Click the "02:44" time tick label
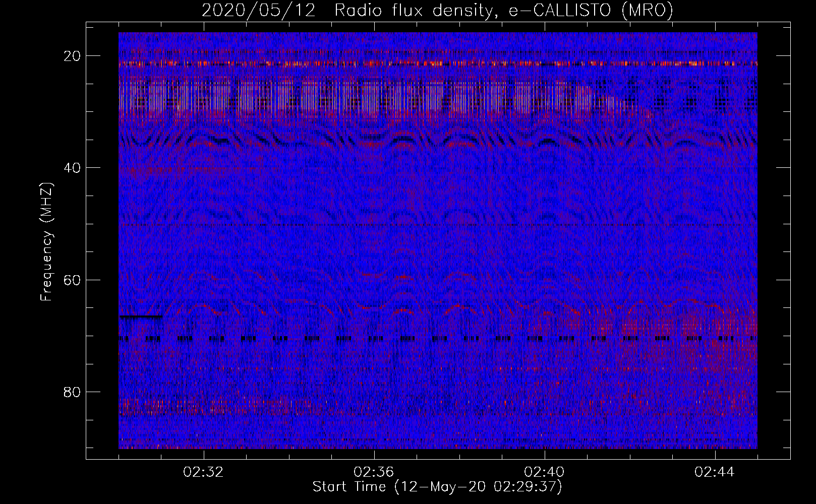Viewport: 816px width, 504px height. 715,472
